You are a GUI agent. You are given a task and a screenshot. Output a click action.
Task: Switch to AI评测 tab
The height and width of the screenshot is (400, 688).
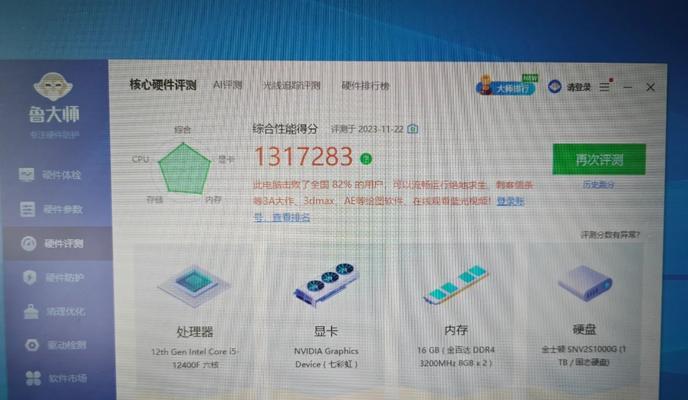(227, 85)
